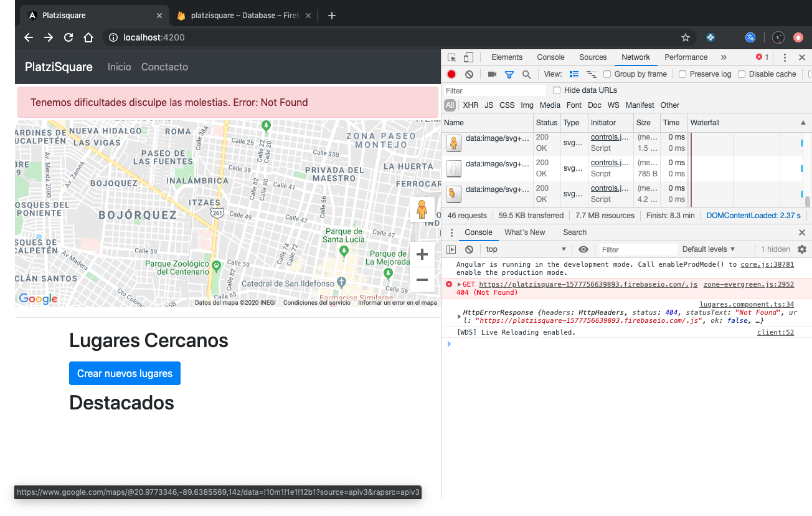Bookmark this page with the star icon
Viewport: 812px width, 516px height.
tap(686, 37)
